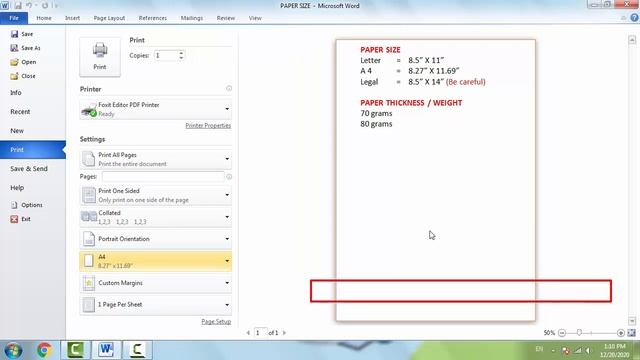Image resolution: width=640 pixels, height=360 pixels.
Task: Open green Camtasia taskbar icon
Action: coord(76,350)
